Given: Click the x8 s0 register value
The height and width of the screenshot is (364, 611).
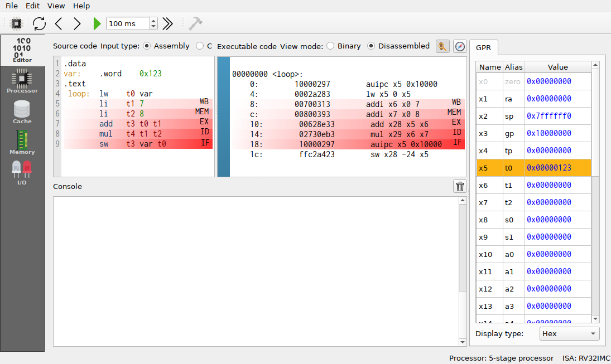Looking at the screenshot, I should pos(557,220).
